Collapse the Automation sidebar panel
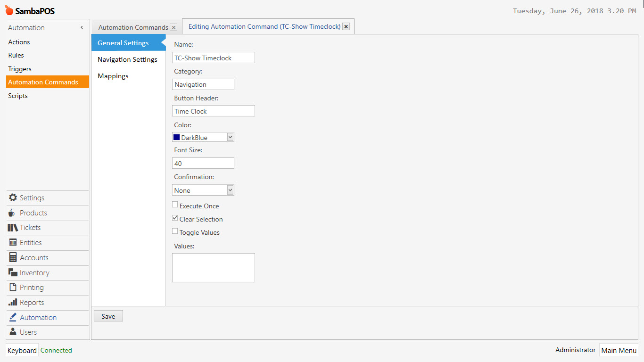The width and height of the screenshot is (644, 362). [x=81, y=27]
